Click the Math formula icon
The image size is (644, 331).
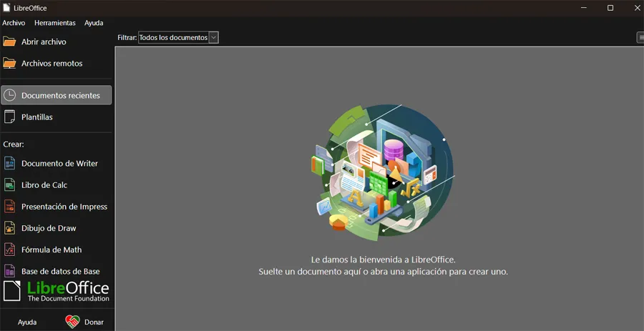pos(9,250)
